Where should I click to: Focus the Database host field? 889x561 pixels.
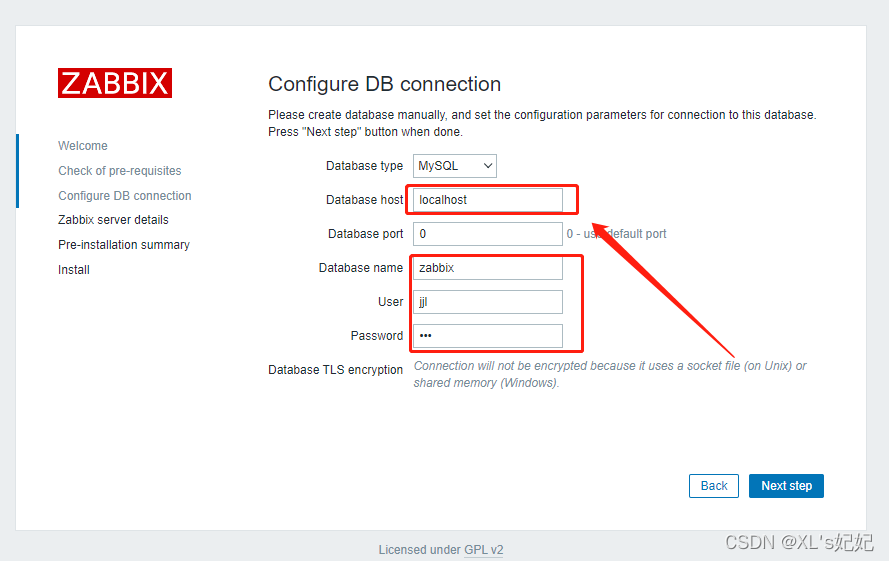click(x=488, y=200)
